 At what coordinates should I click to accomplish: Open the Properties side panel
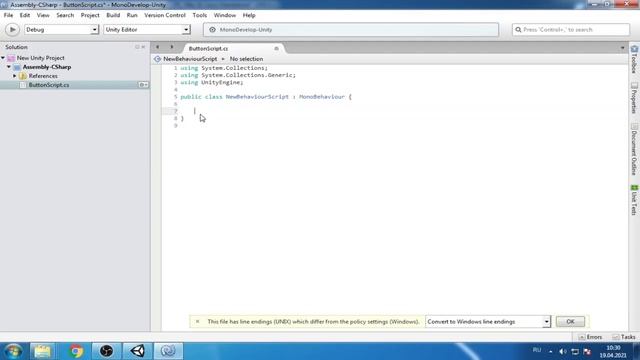(634, 98)
